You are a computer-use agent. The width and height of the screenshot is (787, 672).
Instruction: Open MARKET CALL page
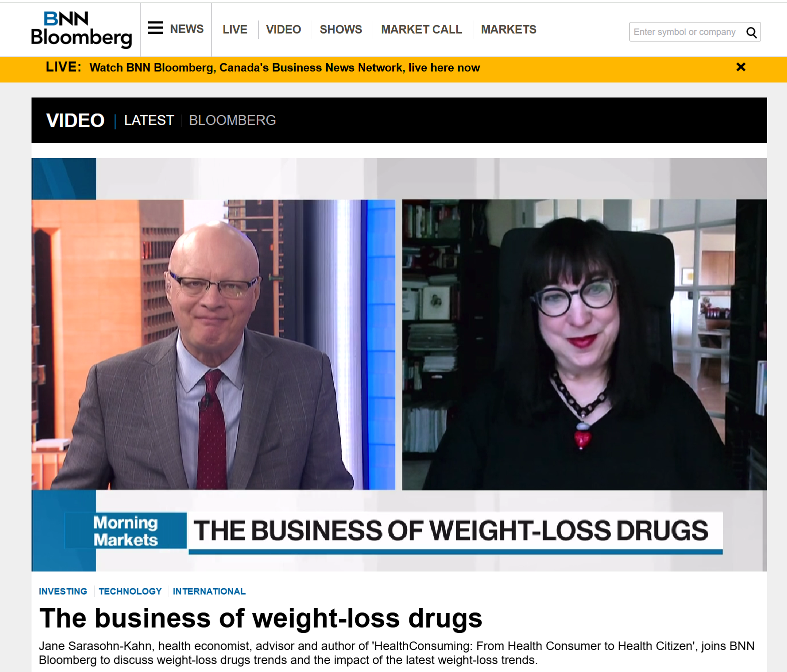421,29
